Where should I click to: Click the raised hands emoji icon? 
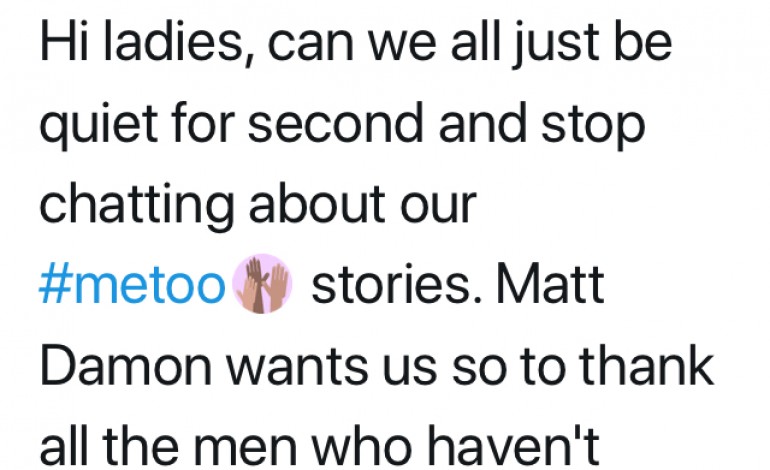pyautogui.click(x=262, y=283)
